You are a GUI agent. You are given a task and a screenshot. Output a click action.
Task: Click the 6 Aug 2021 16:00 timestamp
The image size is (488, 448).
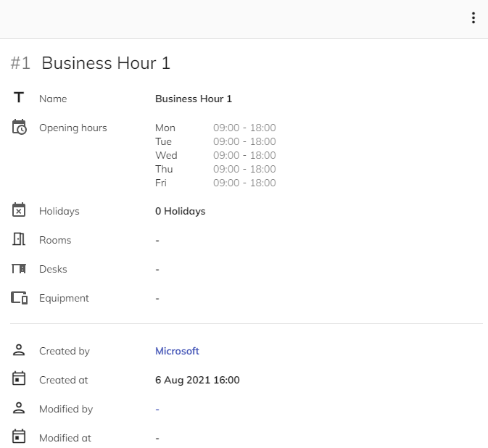(197, 380)
